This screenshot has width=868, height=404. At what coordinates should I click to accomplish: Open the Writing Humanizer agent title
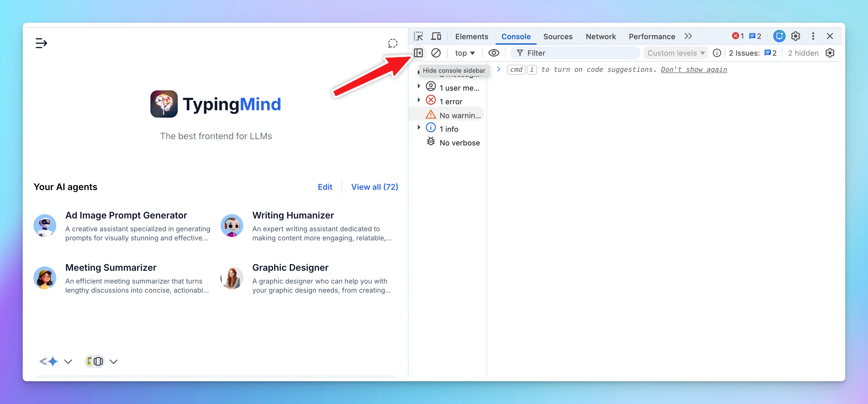coord(293,215)
